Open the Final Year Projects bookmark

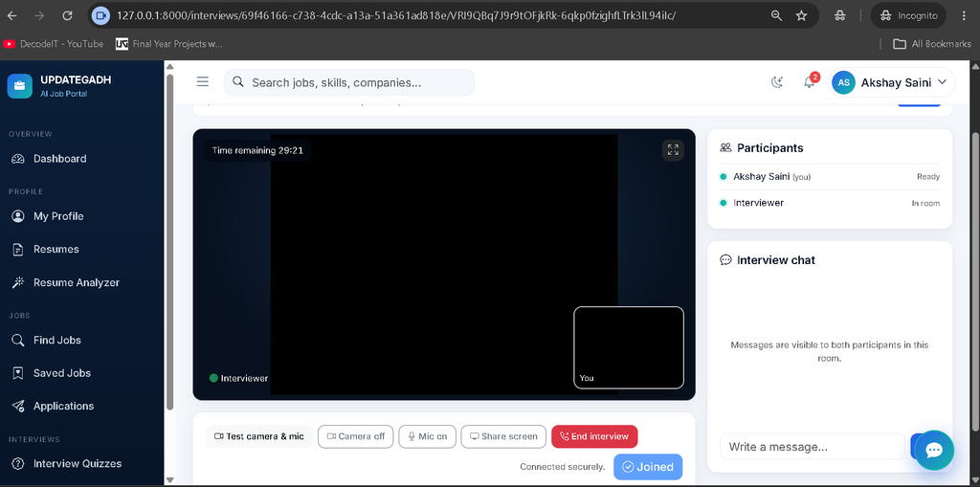pos(168,44)
